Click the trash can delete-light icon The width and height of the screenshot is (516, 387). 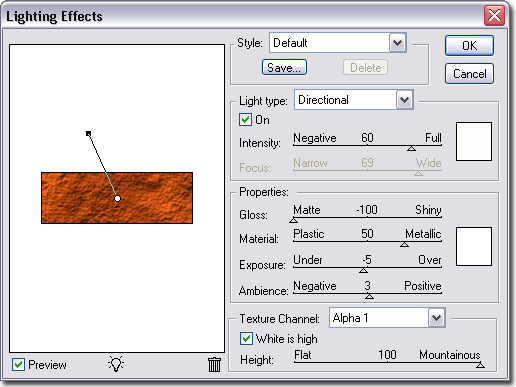point(214,364)
